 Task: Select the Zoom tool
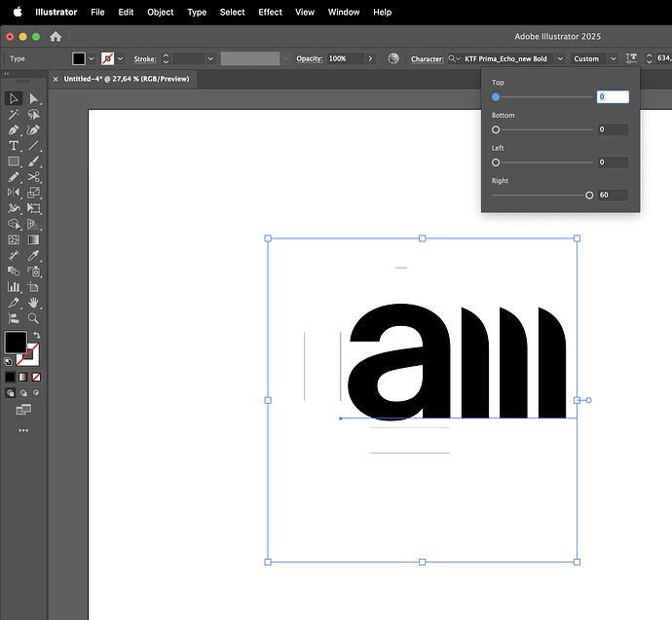point(34,317)
